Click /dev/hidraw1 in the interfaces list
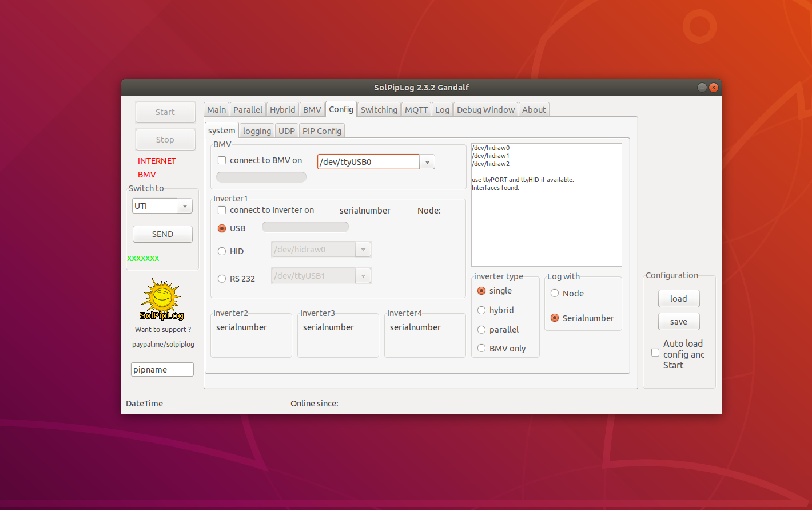The width and height of the screenshot is (812, 510). point(491,156)
